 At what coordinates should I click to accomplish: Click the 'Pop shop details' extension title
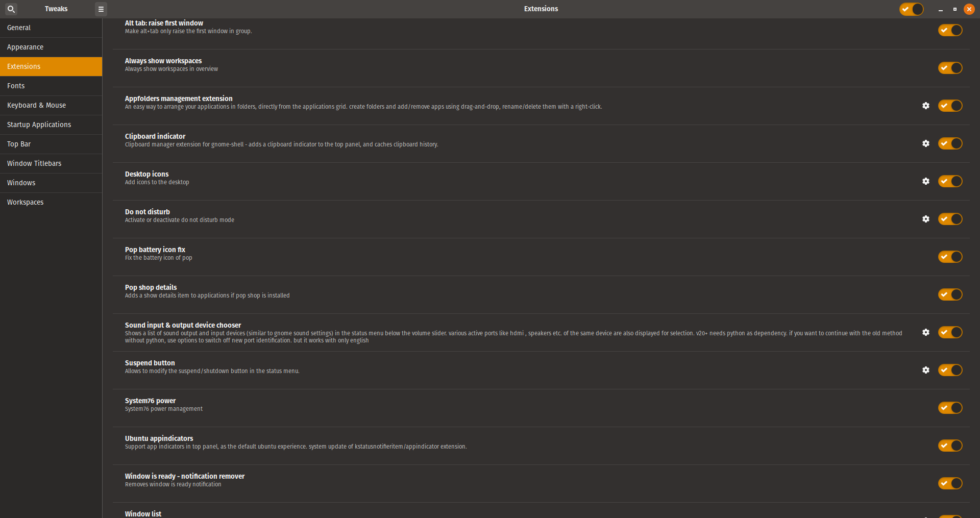(151, 287)
